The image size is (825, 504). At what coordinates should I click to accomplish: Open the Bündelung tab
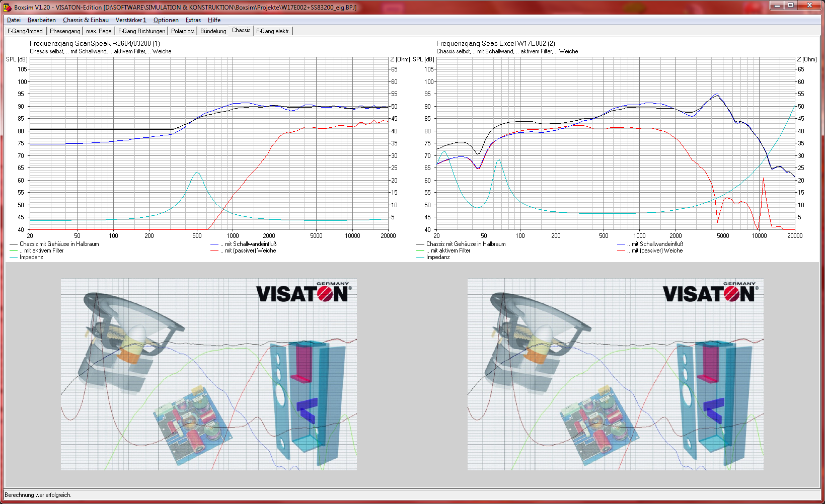point(213,31)
